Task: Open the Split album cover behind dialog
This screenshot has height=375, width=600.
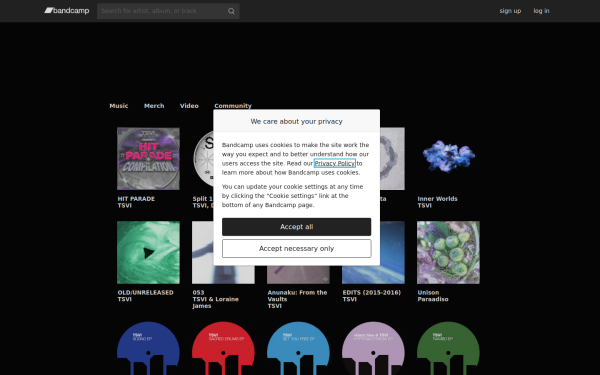Action: click(203, 158)
